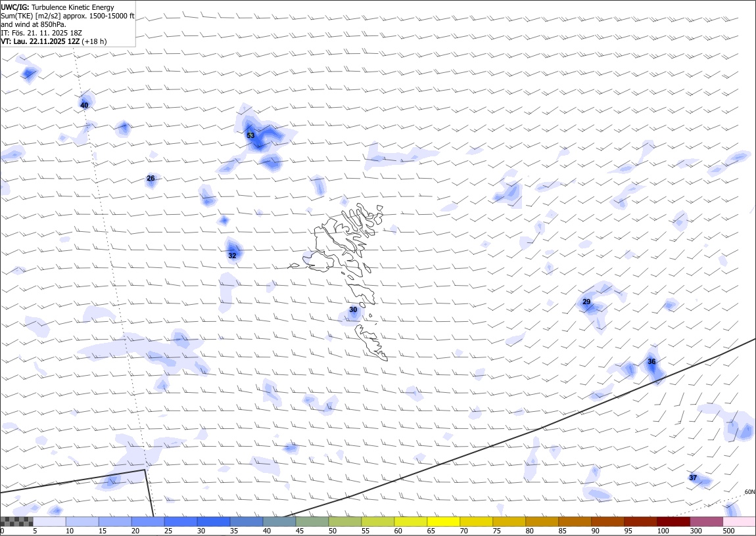Image resolution: width=756 pixels, height=536 pixels.
Task: Click the TKE value label 29 on the map
Action: coord(587,302)
